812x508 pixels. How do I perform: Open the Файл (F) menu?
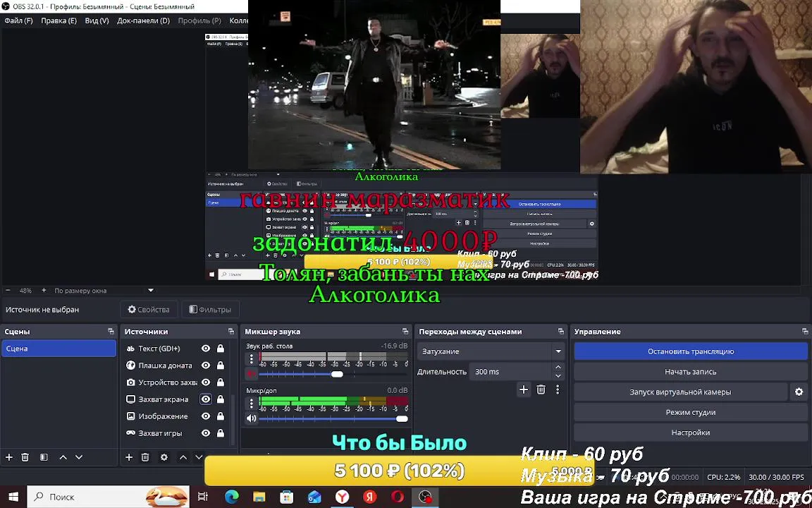pyautogui.click(x=18, y=20)
